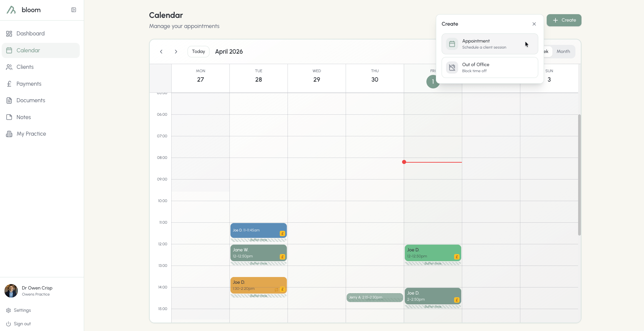Click pound badge on Joe D. 1:30-2:20pm
This screenshot has width=644, height=331.
282,289
